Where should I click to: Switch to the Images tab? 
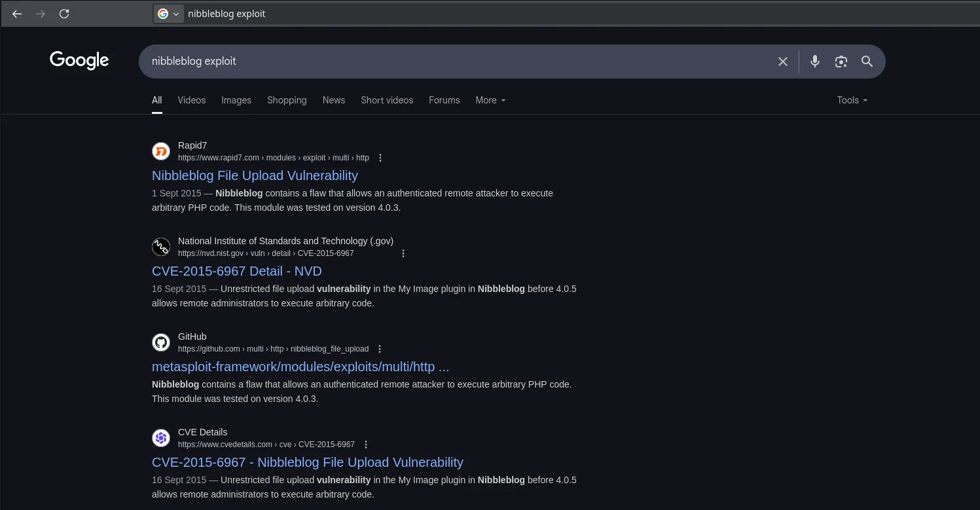236,100
